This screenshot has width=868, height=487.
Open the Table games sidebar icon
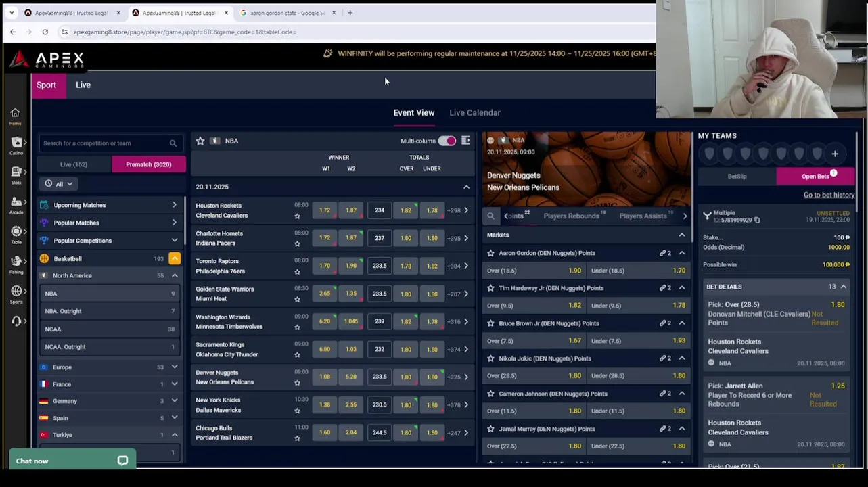coord(16,235)
